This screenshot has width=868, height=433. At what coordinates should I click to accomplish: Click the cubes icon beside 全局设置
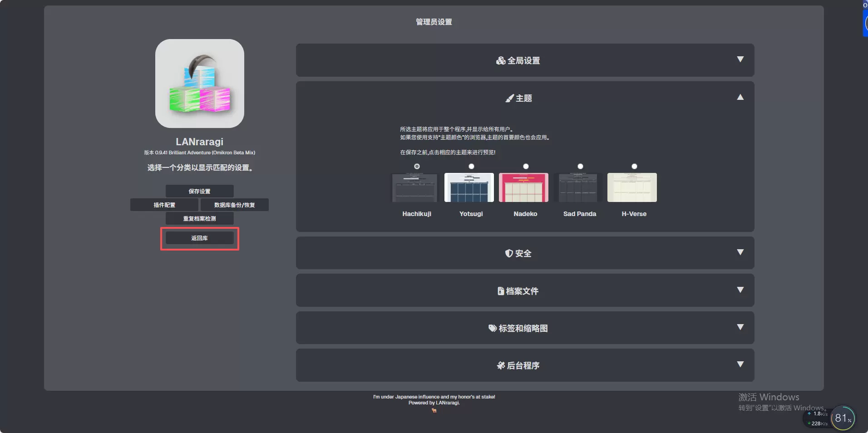[x=500, y=61]
